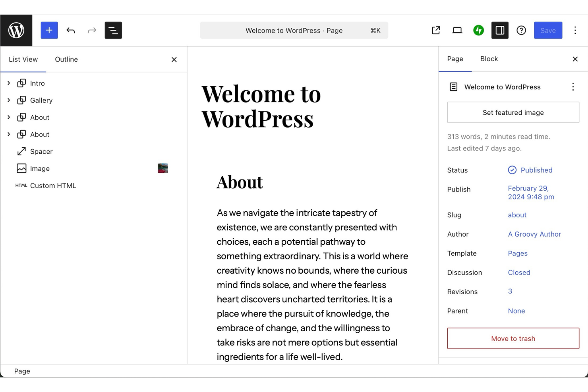
Task: Open page actions menu beside title
Action: [573, 87]
